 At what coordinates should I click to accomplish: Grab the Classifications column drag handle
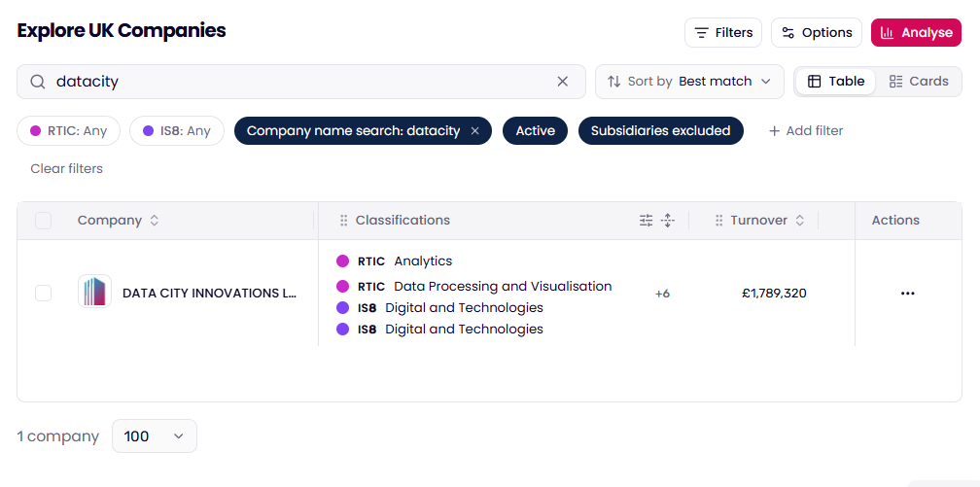click(343, 220)
